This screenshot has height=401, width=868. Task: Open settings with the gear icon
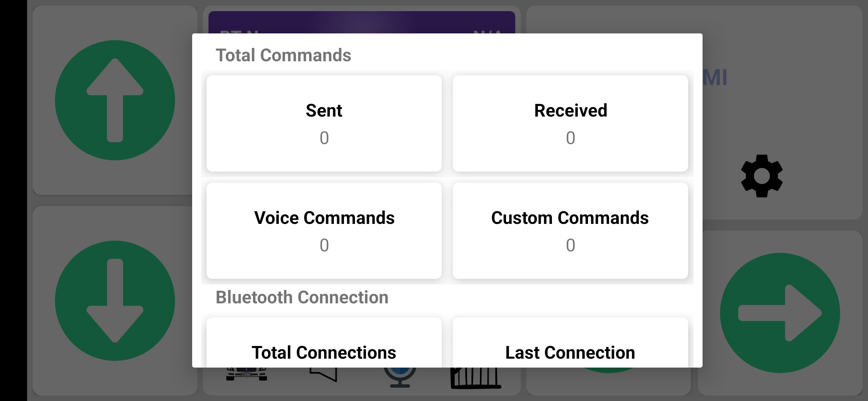click(x=762, y=176)
